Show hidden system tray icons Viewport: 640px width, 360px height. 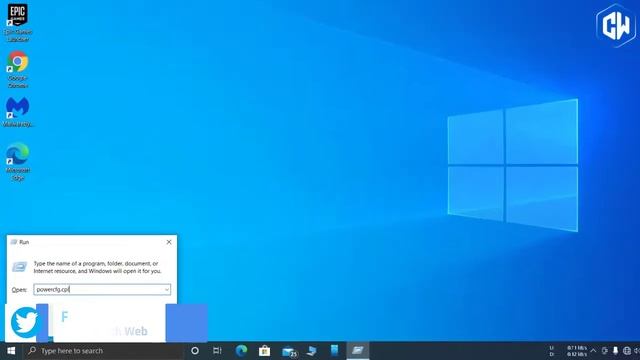(593, 351)
